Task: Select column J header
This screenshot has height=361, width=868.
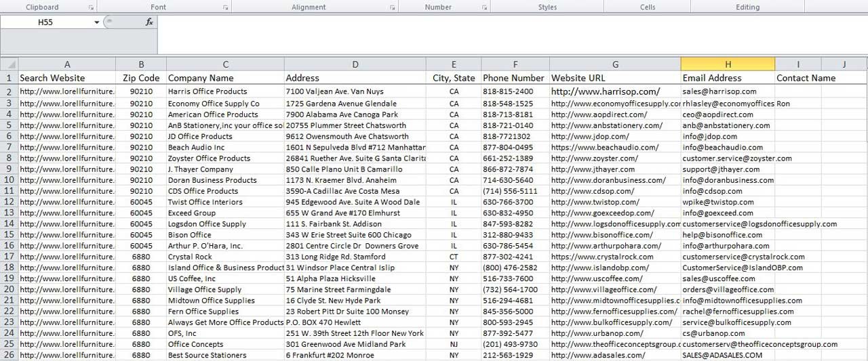Action: pos(844,64)
